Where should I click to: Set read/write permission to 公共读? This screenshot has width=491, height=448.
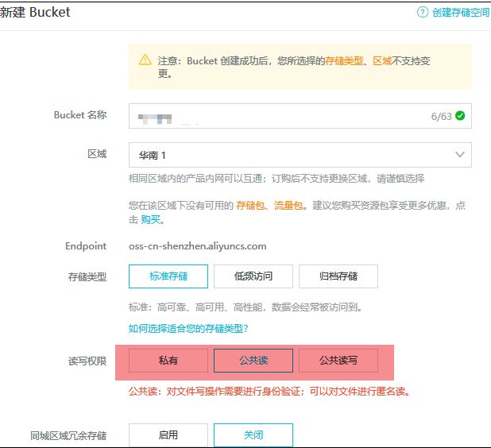coord(253,361)
